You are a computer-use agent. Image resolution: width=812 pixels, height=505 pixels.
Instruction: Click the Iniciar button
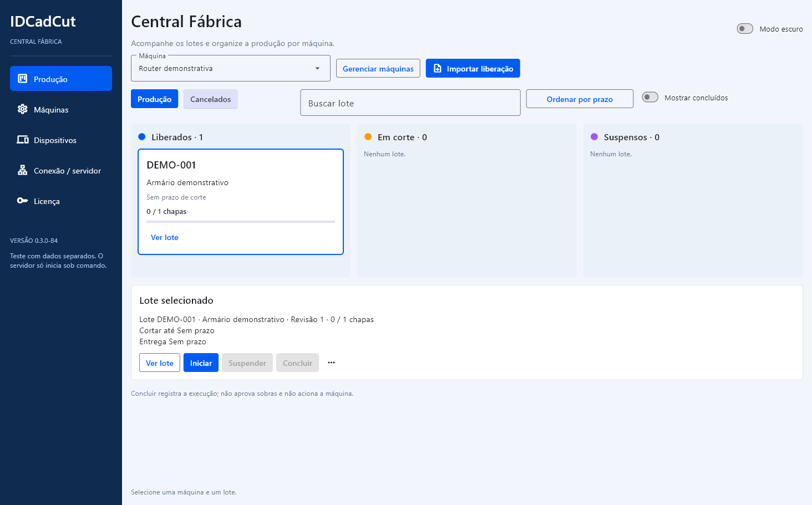click(201, 363)
